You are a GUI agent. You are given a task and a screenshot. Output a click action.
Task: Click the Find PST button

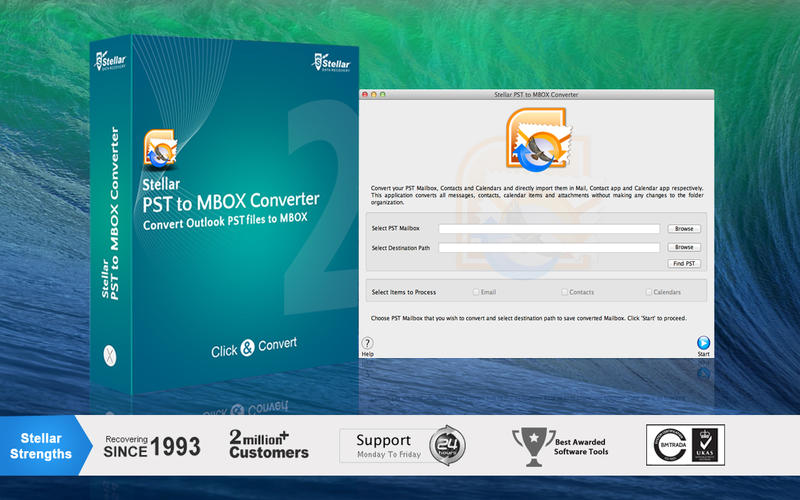tap(684, 263)
